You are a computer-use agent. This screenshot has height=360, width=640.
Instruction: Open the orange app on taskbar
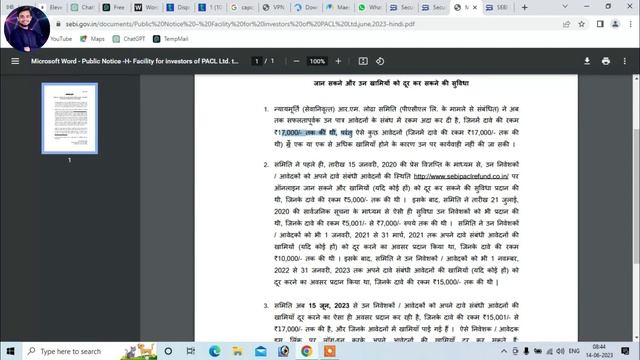click(330, 351)
